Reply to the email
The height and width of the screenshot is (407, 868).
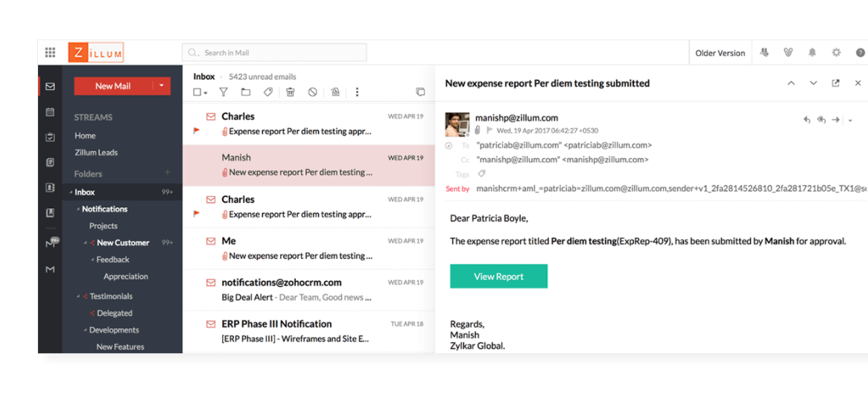[807, 119]
